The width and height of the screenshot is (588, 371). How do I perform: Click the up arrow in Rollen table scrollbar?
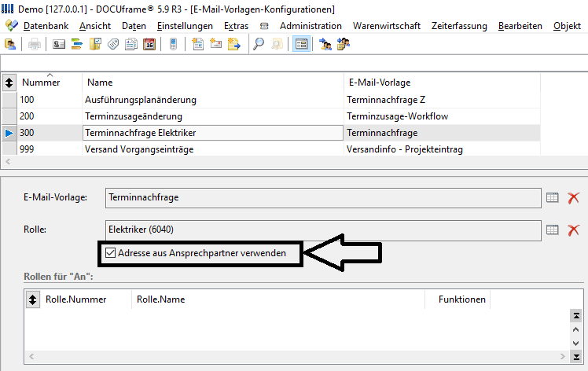point(576,329)
